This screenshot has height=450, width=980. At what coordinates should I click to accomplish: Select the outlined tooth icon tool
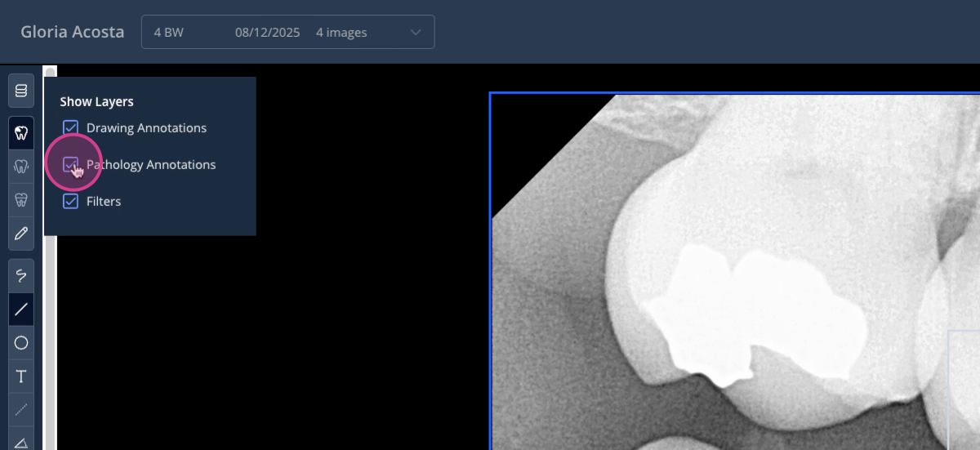[21, 166]
